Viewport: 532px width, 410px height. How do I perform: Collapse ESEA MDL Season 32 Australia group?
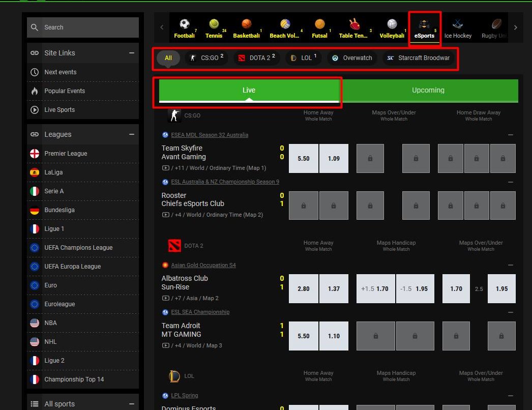510,135
